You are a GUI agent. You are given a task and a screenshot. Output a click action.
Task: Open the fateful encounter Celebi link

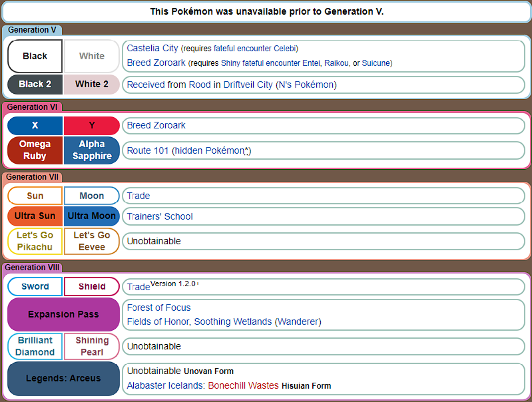pyautogui.click(x=255, y=49)
